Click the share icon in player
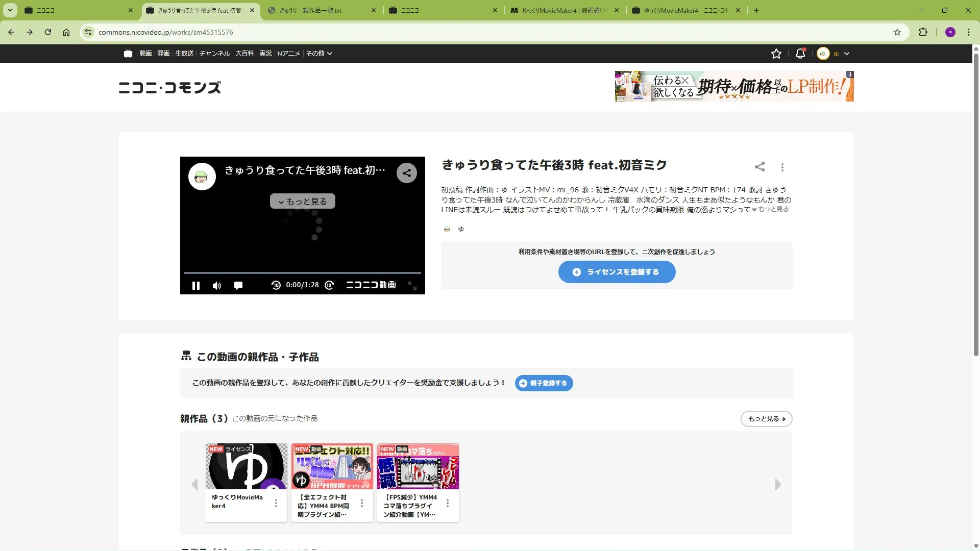This screenshot has width=980, height=551. pyautogui.click(x=406, y=173)
